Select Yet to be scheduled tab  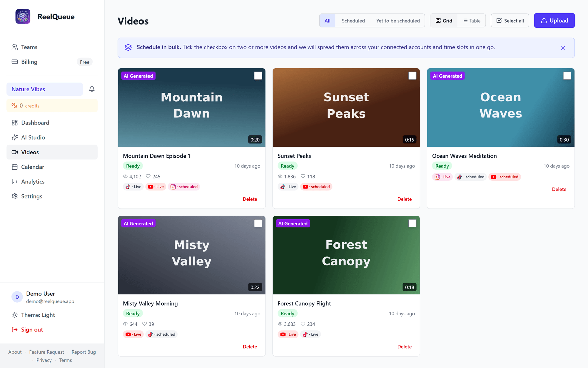click(398, 21)
